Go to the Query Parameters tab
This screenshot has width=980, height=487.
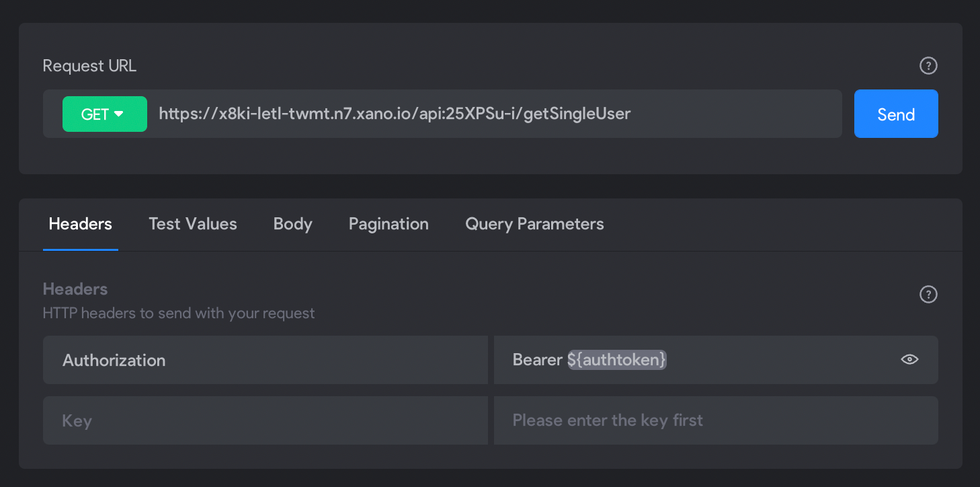[x=534, y=224]
